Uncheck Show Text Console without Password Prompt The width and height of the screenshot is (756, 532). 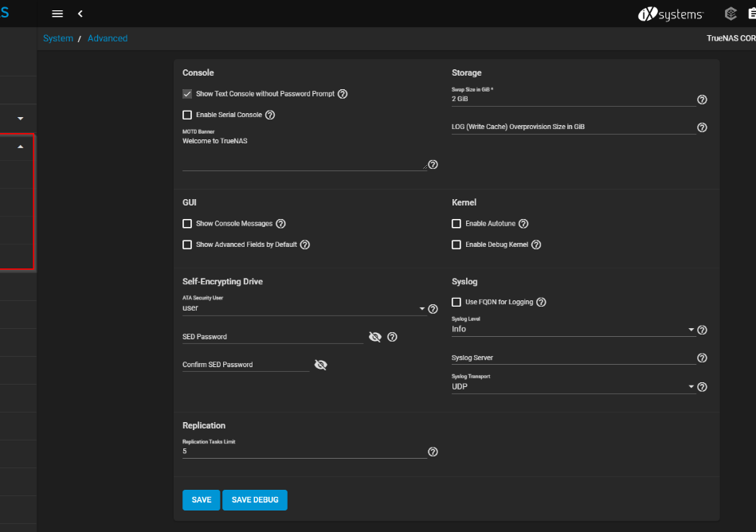click(187, 94)
